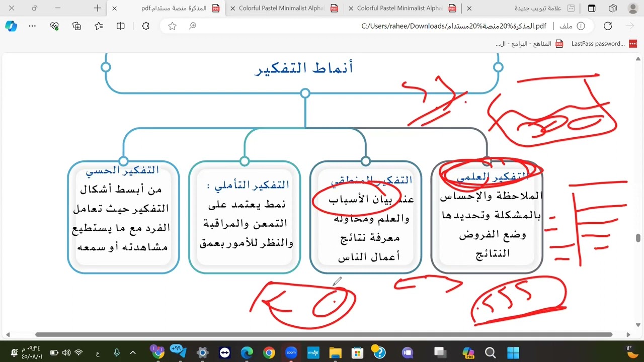Click the text أعمال الناس

click(369, 257)
